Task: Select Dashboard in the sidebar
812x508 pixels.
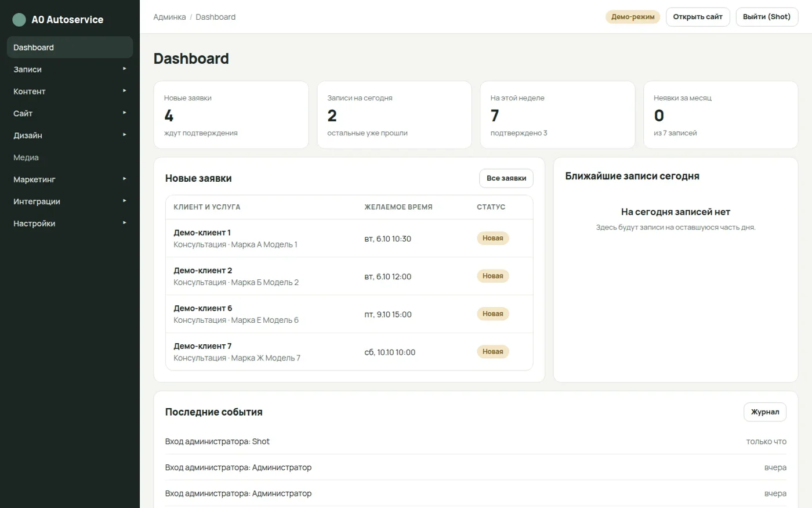Action: coord(70,48)
